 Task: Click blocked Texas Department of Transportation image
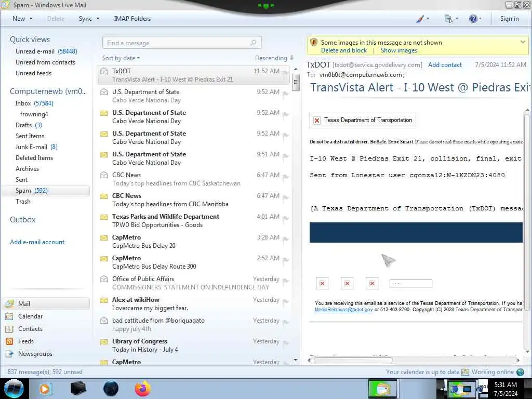pyautogui.click(x=362, y=120)
